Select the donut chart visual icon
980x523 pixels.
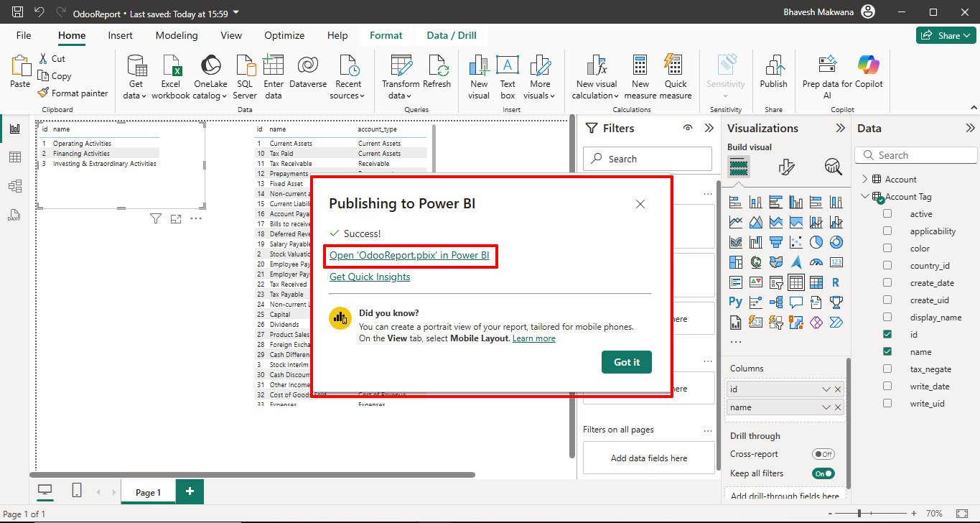pos(836,242)
